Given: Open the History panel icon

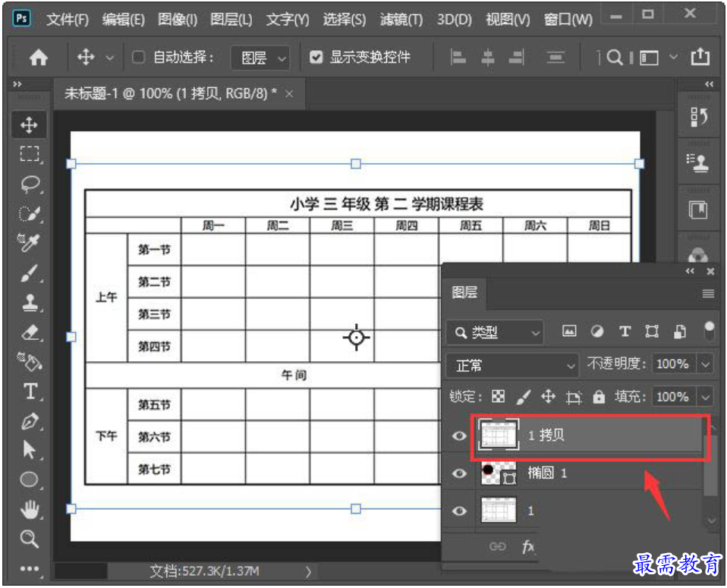Looking at the screenshot, I should pyautogui.click(x=699, y=117).
